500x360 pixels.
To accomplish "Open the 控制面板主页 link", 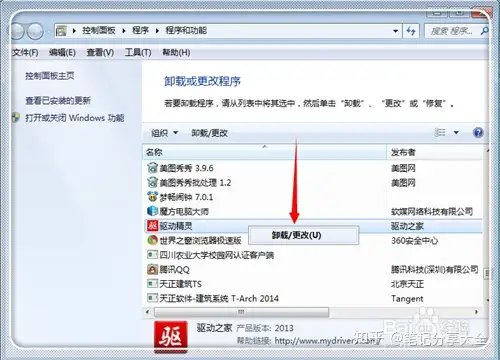I will coord(50,76).
